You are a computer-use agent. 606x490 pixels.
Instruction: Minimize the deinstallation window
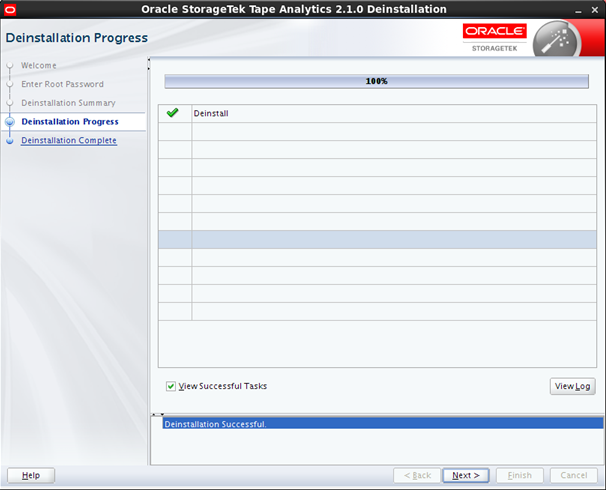578,11
